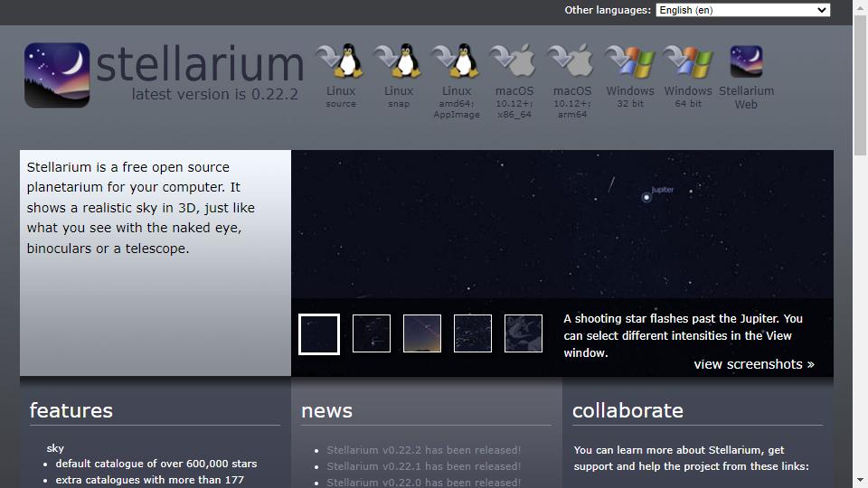868x488 pixels.
Task: Open Stellarium Web icon
Action: tap(746, 61)
